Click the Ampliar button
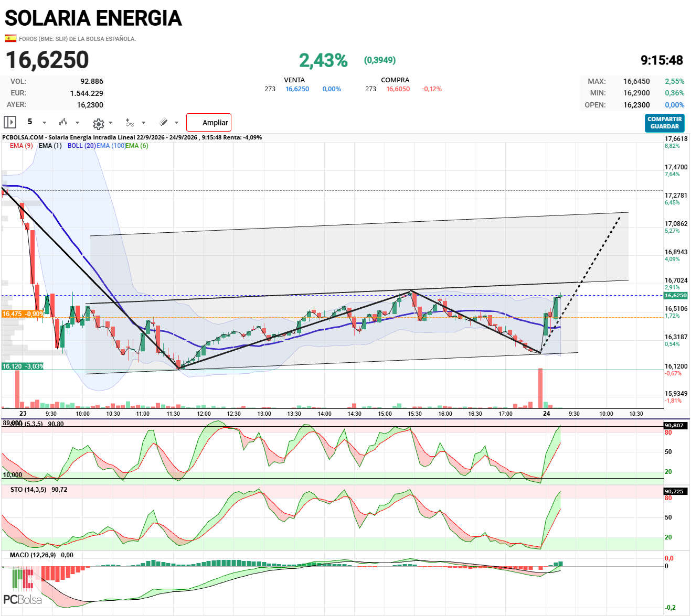 tap(209, 123)
